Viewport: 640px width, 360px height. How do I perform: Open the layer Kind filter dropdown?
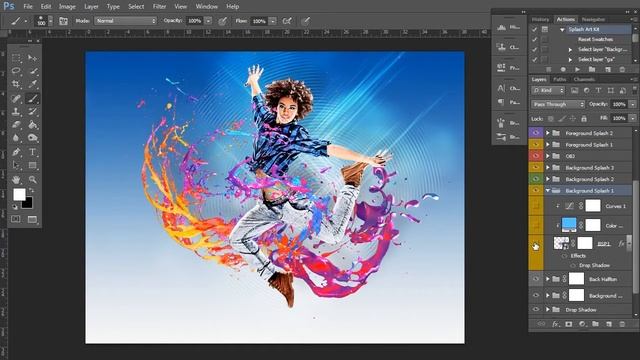[x=548, y=90]
